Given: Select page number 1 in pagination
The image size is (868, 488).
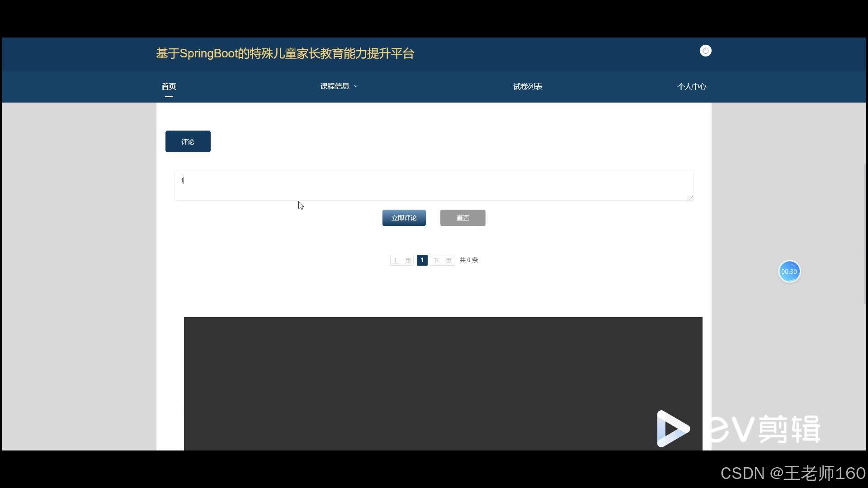Looking at the screenshot, I should point(422,260).
